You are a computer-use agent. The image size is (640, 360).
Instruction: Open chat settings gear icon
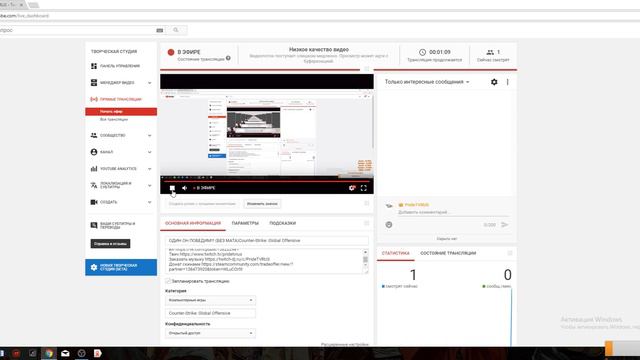tap(494, 82)
